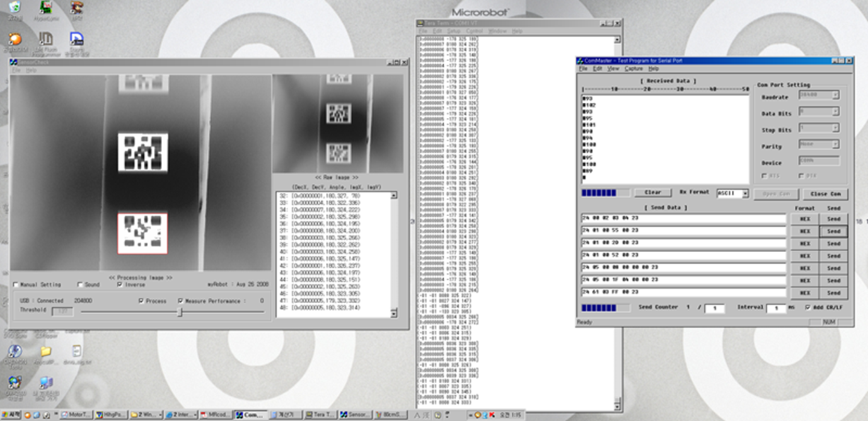
Task: Adjust the Threshold slider in SensorCheck
Action: (x=180, y=311)
